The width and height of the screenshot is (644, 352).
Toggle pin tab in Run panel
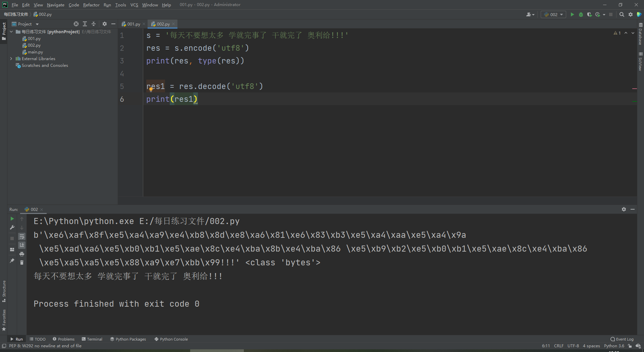(12, 261)
